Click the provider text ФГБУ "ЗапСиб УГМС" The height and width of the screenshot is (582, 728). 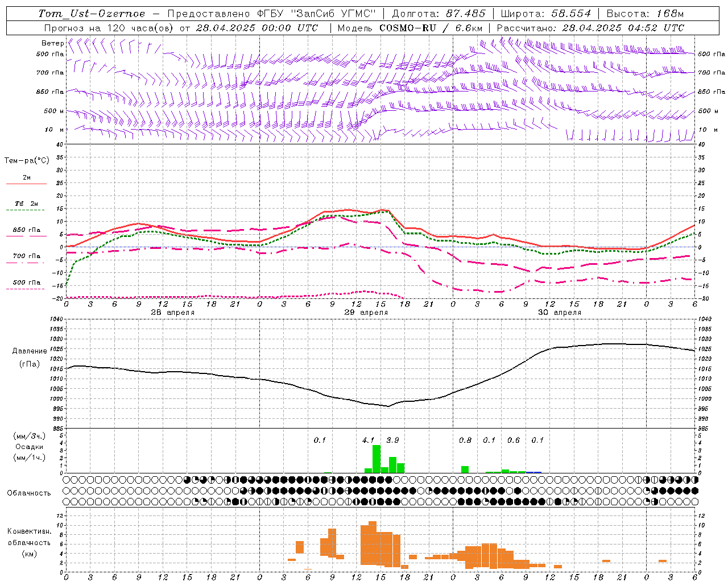317,14
